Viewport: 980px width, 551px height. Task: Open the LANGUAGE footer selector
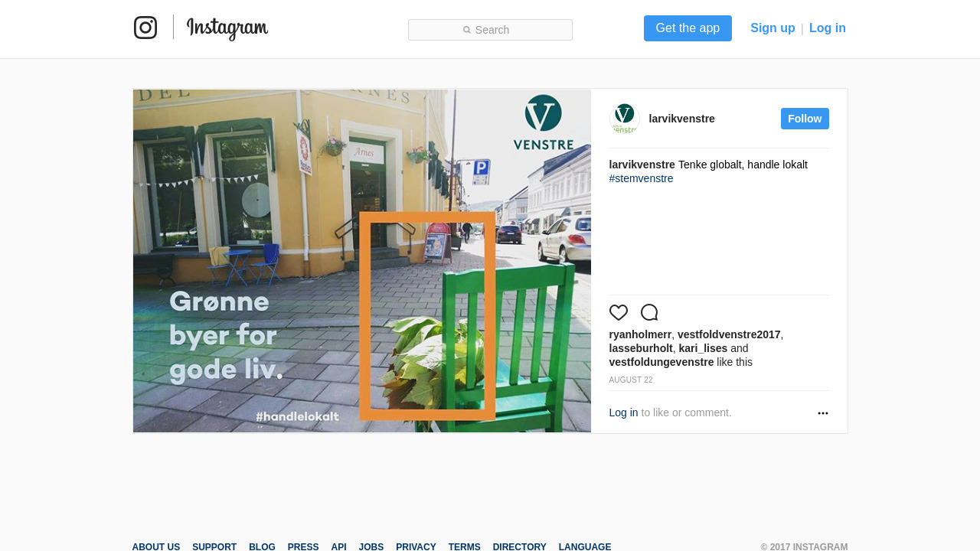tap(585, 546)
